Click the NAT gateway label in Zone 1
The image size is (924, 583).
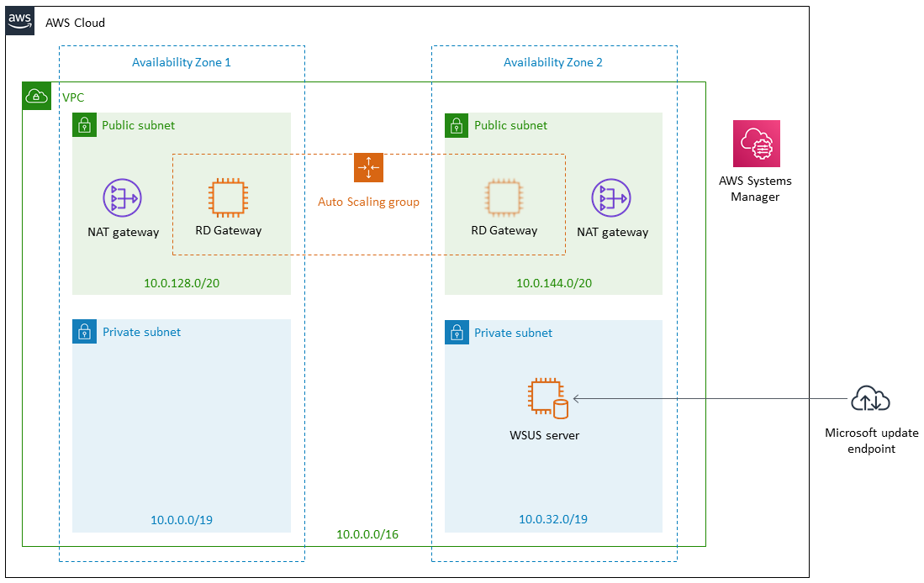(x=123, y=232)
